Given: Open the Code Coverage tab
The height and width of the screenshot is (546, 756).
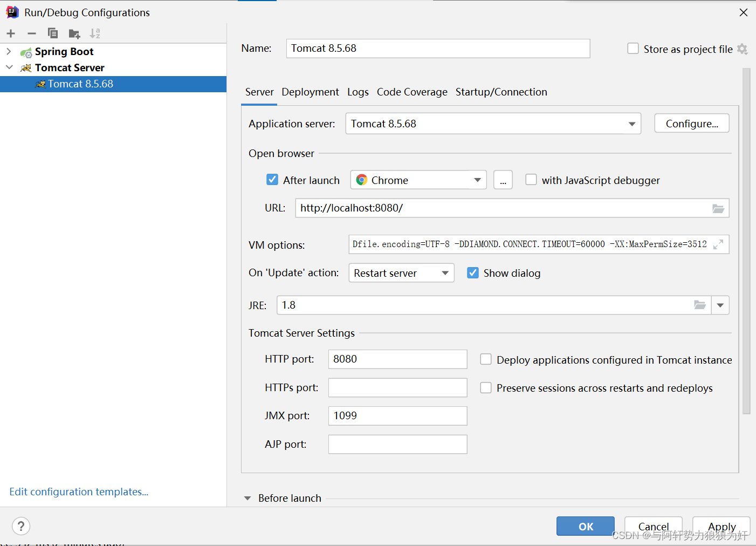Looking at the screenshot, I should pyautogui.click(x=412, y=92).
